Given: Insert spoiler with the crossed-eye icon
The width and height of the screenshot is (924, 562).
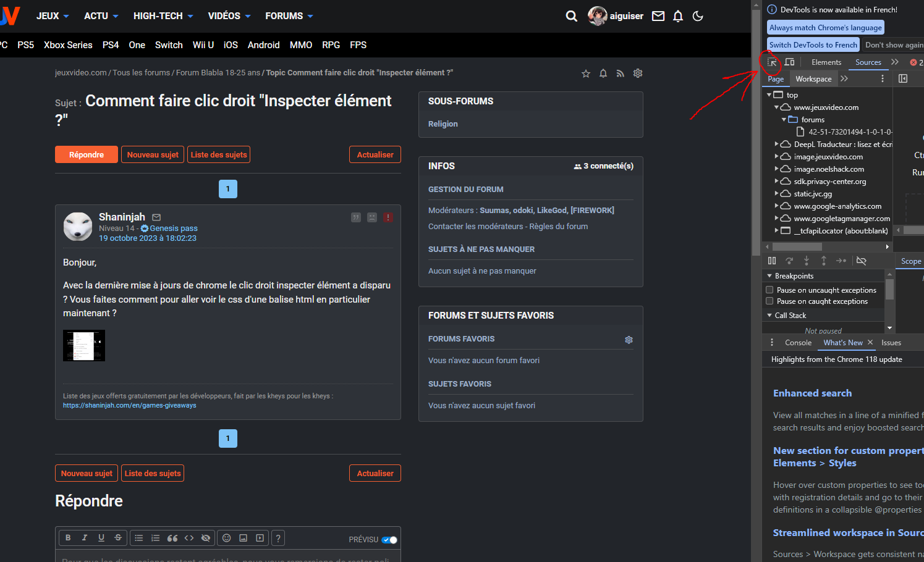Looking at the screenshot, I should pyautogui.click(x=206, y=538).
